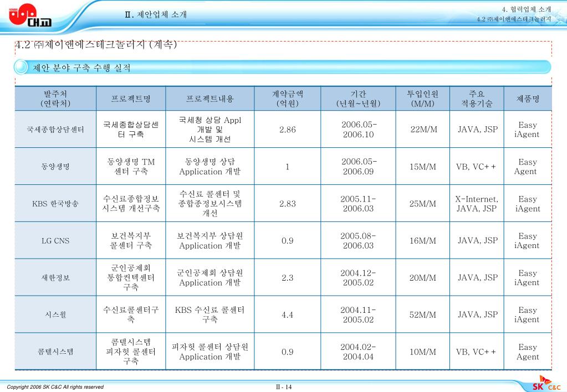Select the client cell '새한정보'
The width and height of the screenshot is (567, 392).
point(55,278)
